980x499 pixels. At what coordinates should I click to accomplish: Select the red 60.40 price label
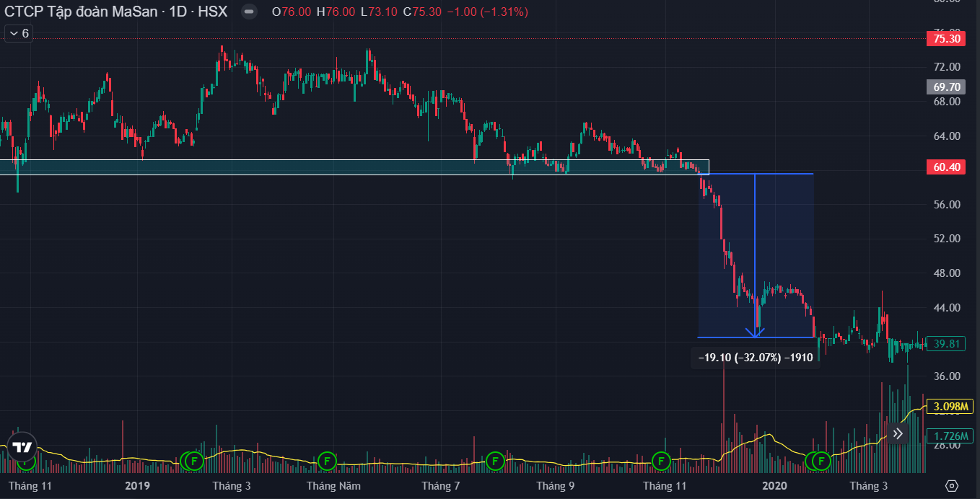[946, 167]
